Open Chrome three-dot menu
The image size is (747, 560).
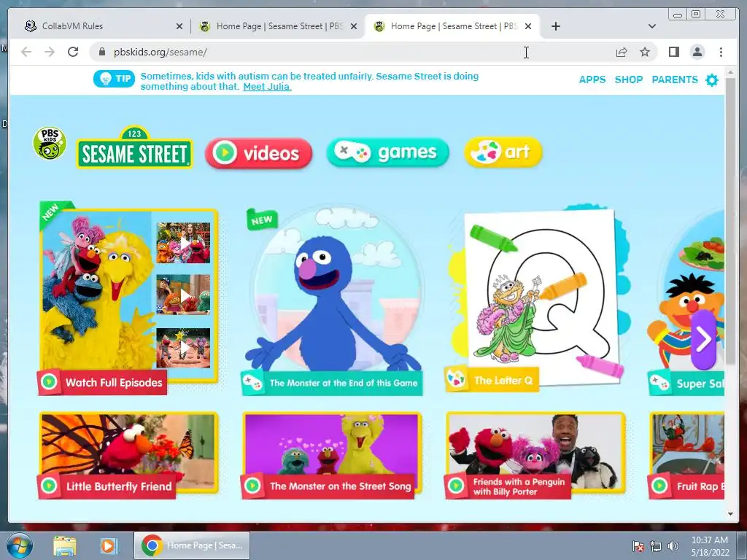pyautogui.click(x=721, y=52)
